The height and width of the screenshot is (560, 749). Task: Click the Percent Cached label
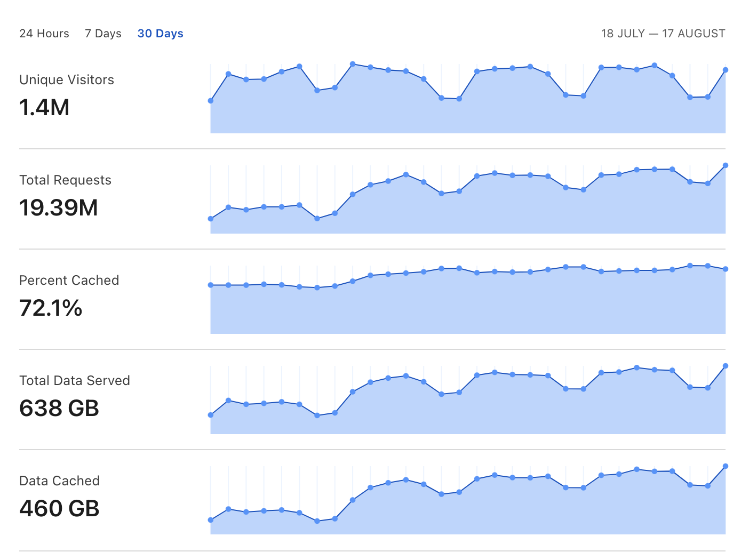click(69, 281)
